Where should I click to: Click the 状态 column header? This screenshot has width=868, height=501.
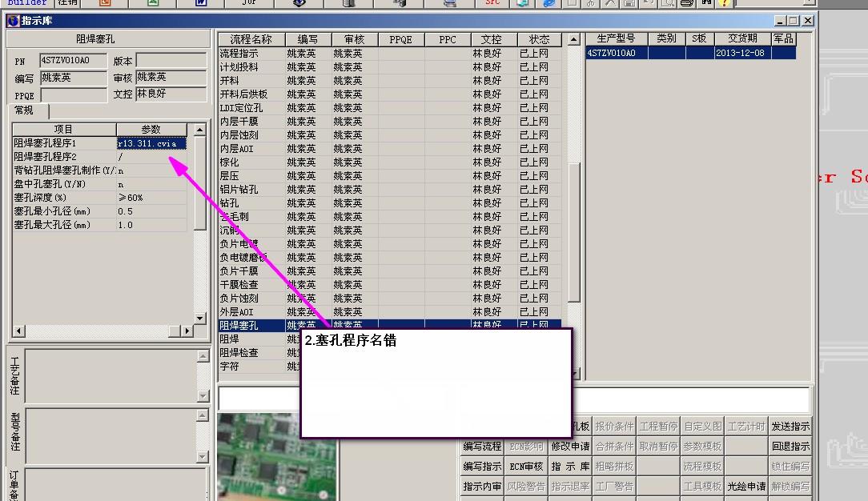539,39
